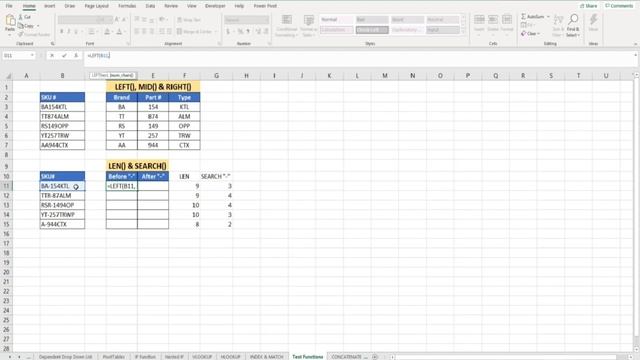Click the Copy icon in Clipboard group
Screen dimensions: 640x360
click(x=21, y=26)
